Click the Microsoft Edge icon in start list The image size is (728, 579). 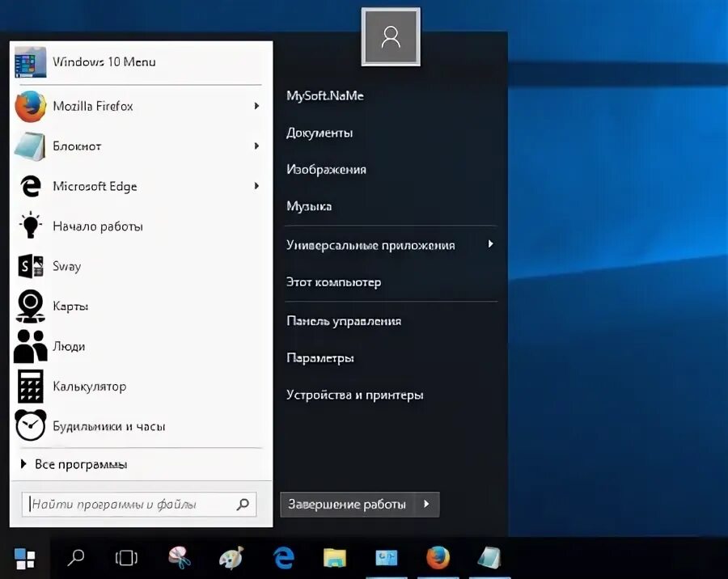click(31, 186)
